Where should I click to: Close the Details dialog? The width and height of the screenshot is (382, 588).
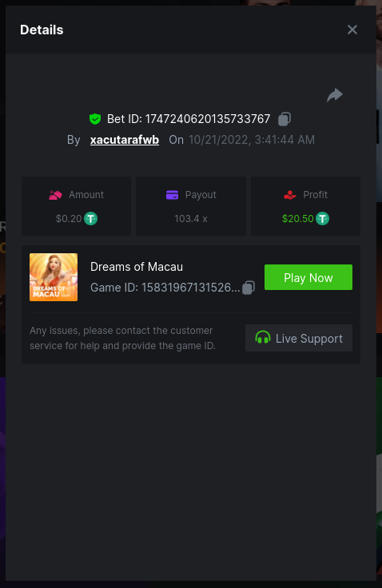tap(352, 30)
